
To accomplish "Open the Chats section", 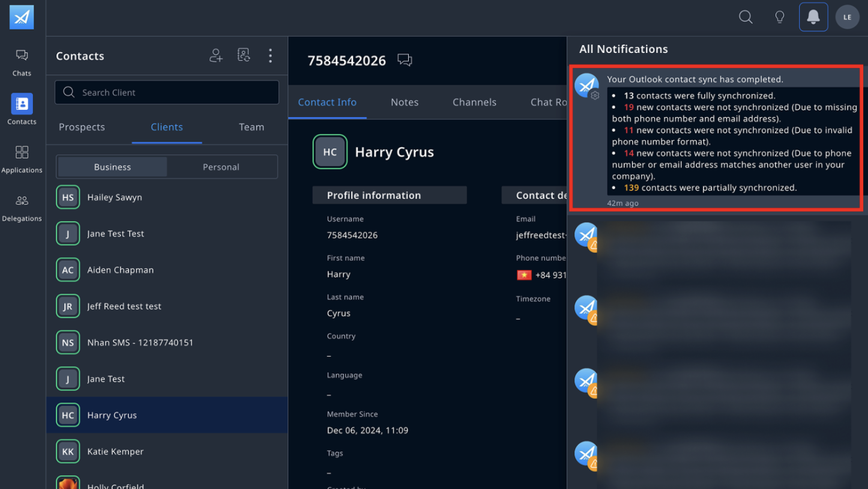I will coord(22,62).
